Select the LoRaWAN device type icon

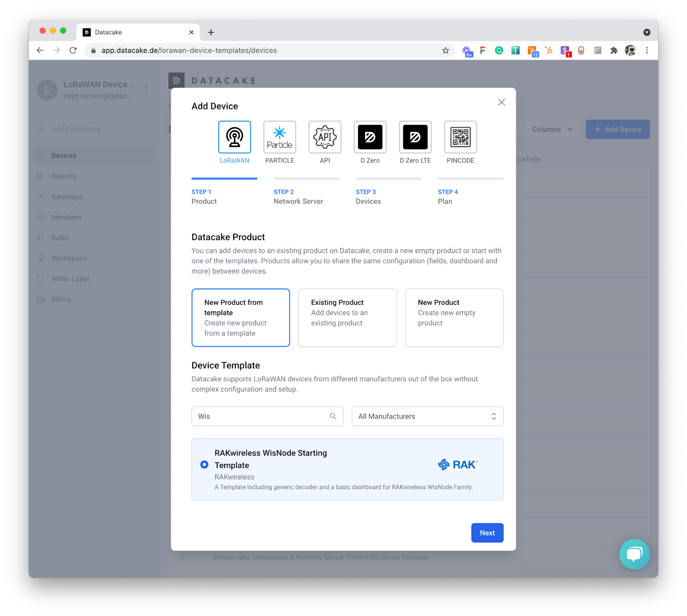tap(234, 137)
